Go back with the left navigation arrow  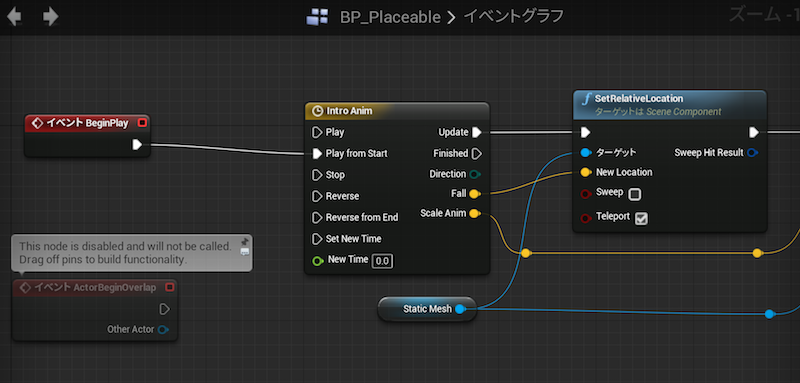[x=14, y=17]
